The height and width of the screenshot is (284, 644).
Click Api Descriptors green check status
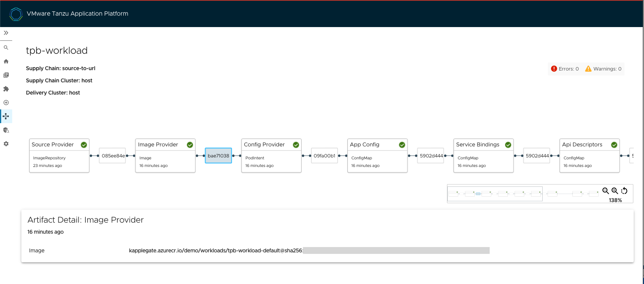point(614,145)
